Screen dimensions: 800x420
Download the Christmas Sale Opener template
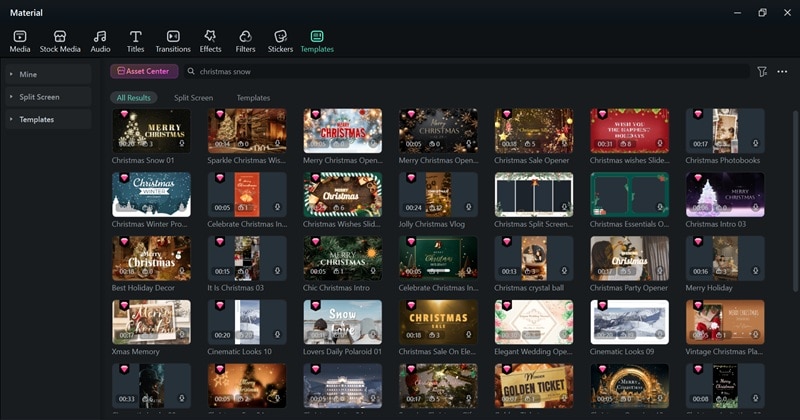pos(564,144)
